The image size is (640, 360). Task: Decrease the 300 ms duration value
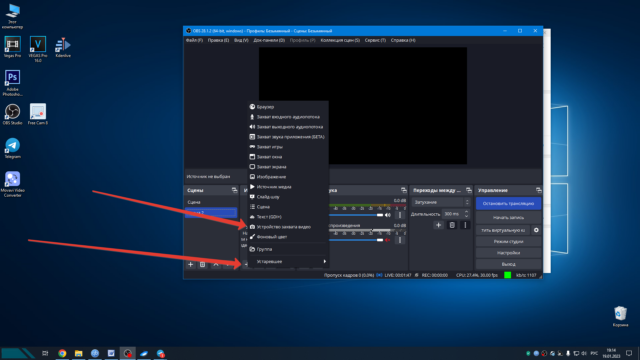click(467, 216)
